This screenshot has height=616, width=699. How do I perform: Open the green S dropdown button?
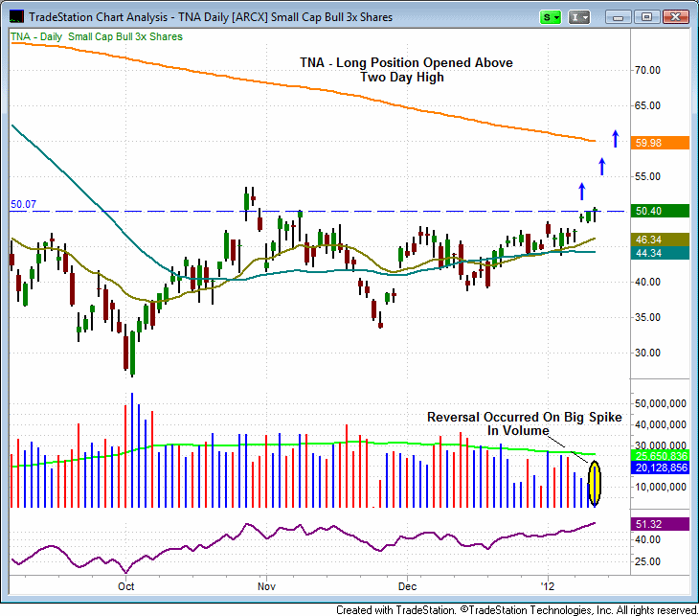(x=551, y=17)
